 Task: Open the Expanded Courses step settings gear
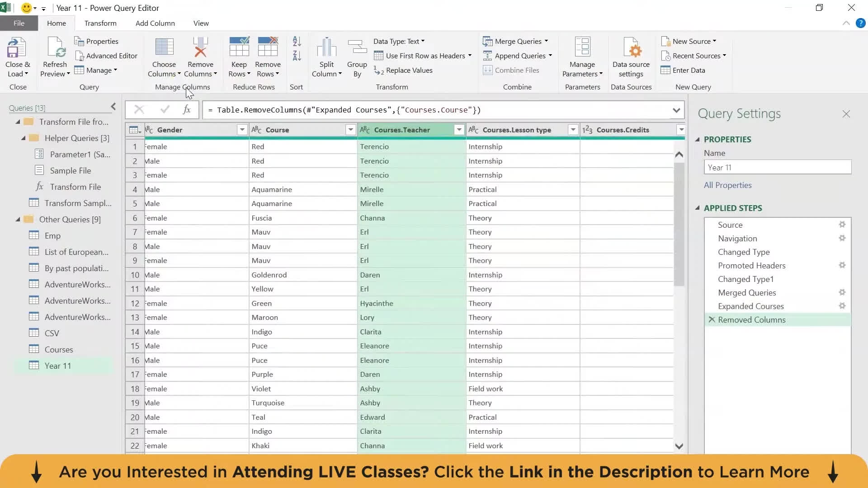tap(842, 306)
